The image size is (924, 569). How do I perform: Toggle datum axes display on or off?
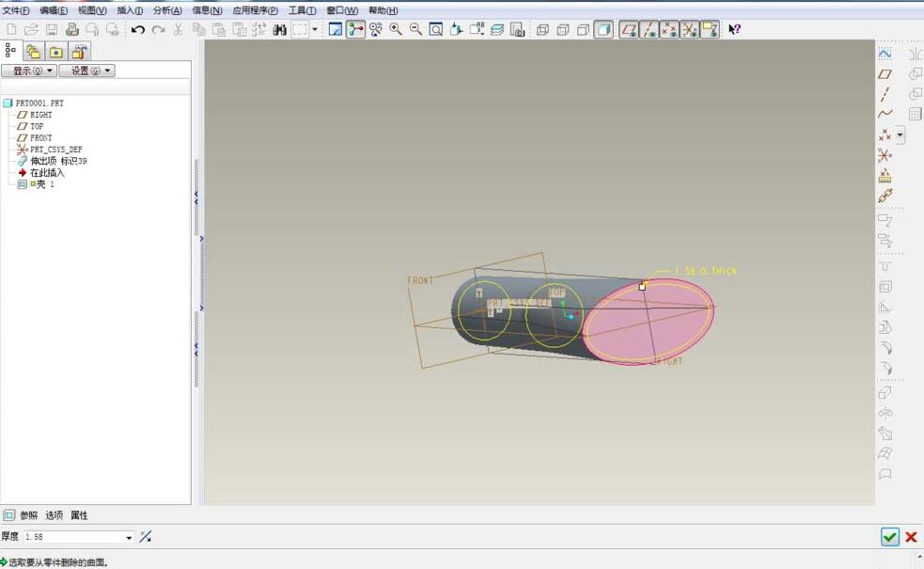tap(649, 29)
